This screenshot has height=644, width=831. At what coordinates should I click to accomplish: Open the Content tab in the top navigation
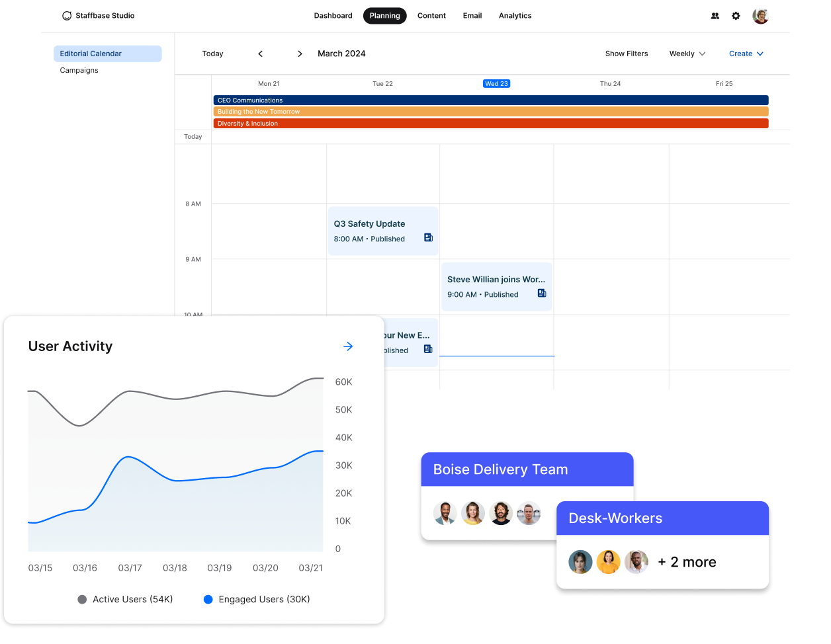coord(431,15)
